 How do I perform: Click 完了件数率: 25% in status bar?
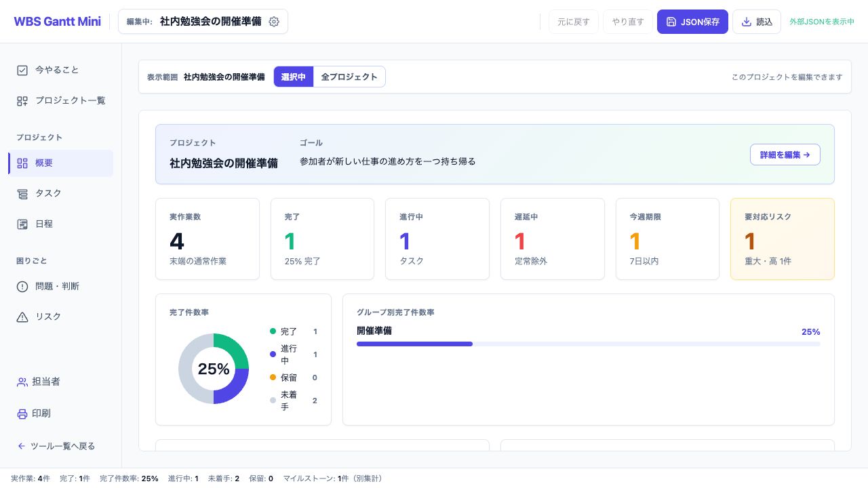coord(129,479)
